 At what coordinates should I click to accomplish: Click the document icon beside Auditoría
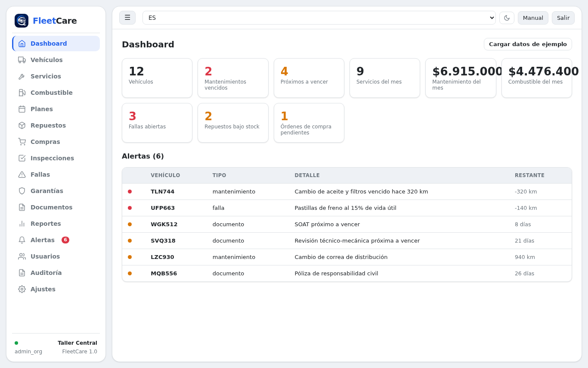(x=22, y=273)
